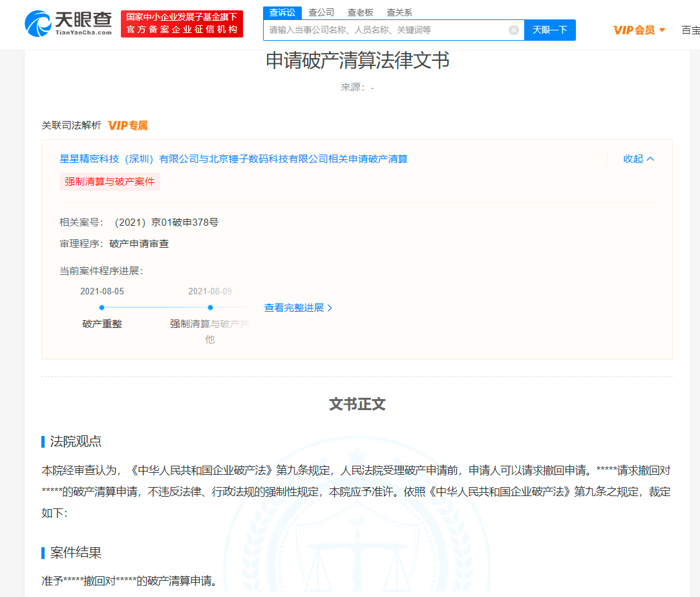Viewport: 700px width, 597px height.
Task: Click the 法院观点 section heading
Action: (x=76, y=442)
